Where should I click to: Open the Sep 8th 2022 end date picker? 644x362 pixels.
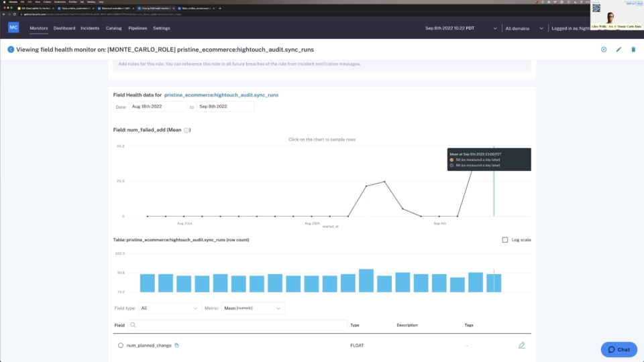tap(225, 107)
